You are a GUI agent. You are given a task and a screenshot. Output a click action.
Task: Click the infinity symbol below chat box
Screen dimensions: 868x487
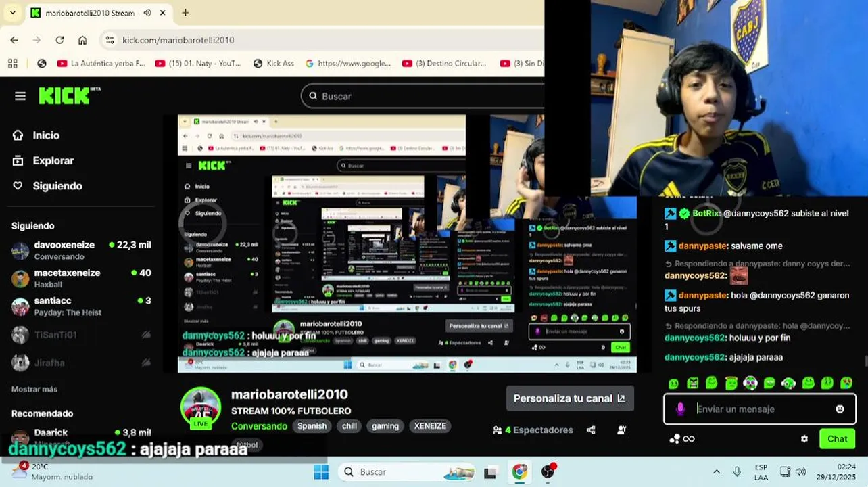tap(689, 439)
